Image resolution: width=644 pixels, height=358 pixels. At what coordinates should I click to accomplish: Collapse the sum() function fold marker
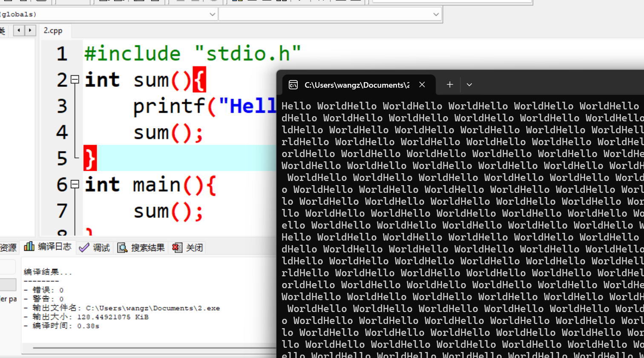tap(75, 80)
